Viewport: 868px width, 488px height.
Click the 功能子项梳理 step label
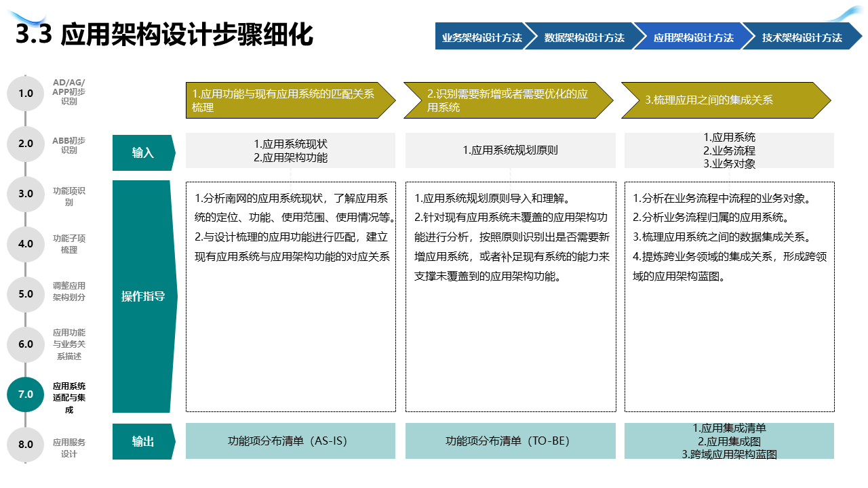[x=69, y=244]
